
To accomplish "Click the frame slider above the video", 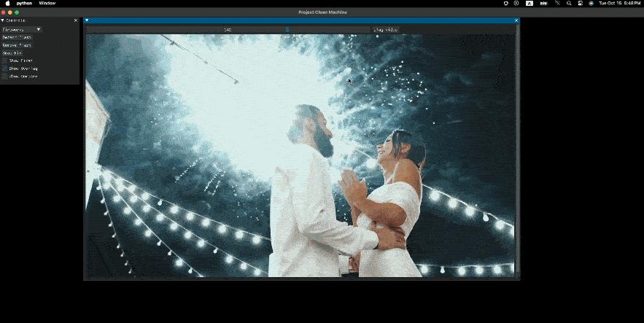I will pos(228,30).
